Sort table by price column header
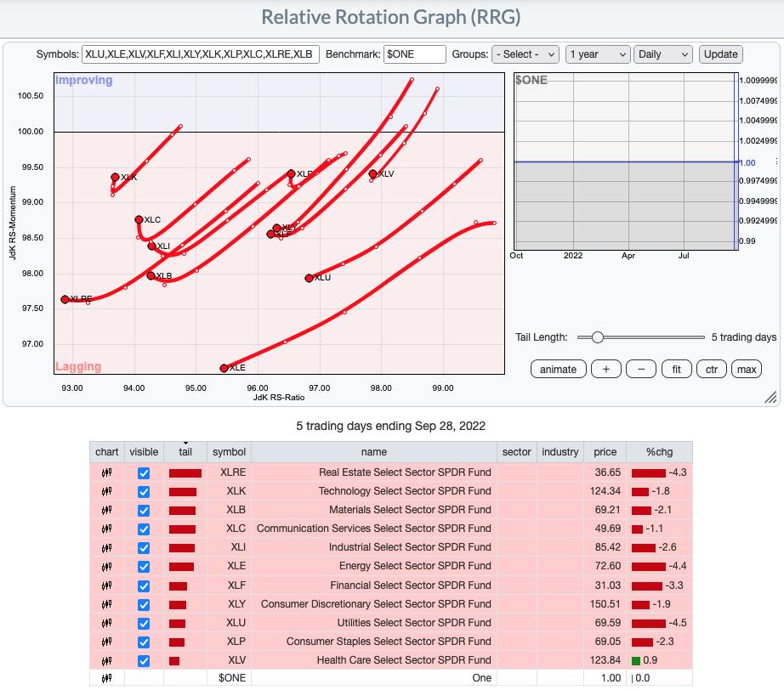Viewport: 784px width, 690px height. [605, 452]
